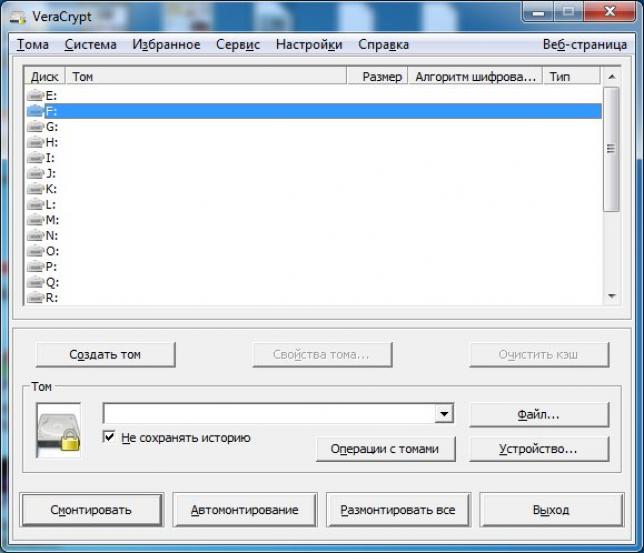Click the Свойства тома... button

click(322, 355)
